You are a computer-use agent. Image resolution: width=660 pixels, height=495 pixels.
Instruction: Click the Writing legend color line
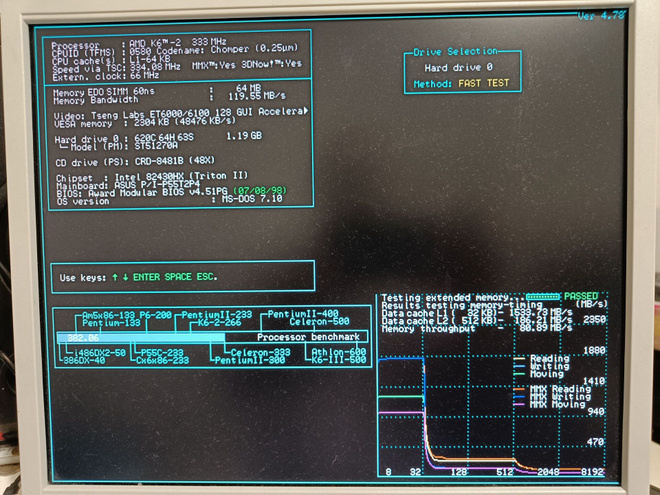519,366
